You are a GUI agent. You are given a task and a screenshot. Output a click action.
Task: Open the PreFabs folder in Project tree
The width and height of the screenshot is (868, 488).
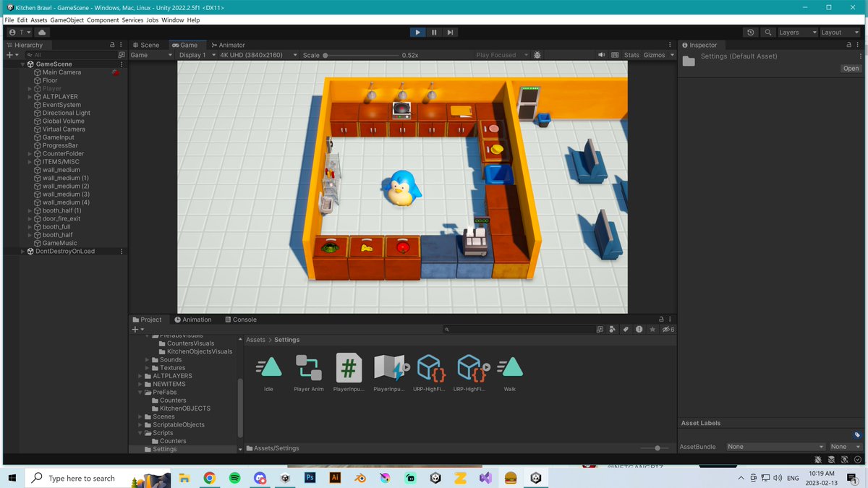pos(166,393)
